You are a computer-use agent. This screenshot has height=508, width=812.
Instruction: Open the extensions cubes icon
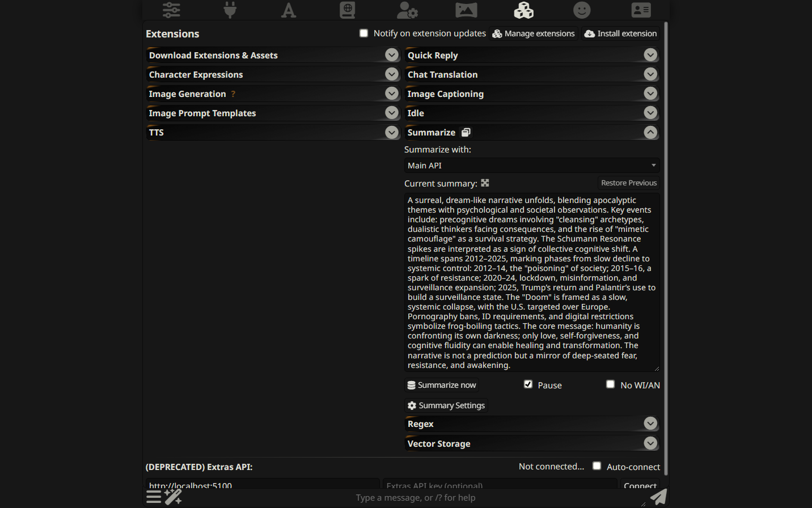coord(524,10)
